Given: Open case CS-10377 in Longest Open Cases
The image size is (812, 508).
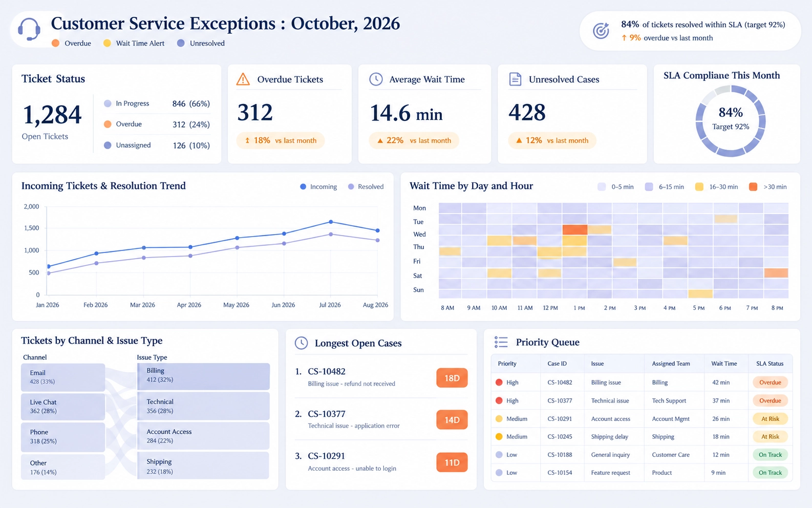Looking at the screenshot, I should (327, 414).
